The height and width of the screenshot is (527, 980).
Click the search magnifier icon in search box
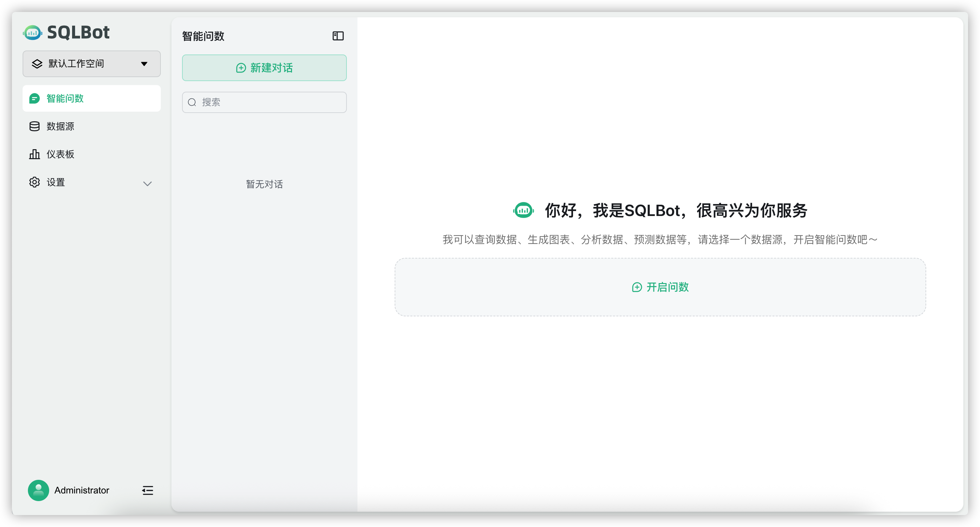(192, 102)
